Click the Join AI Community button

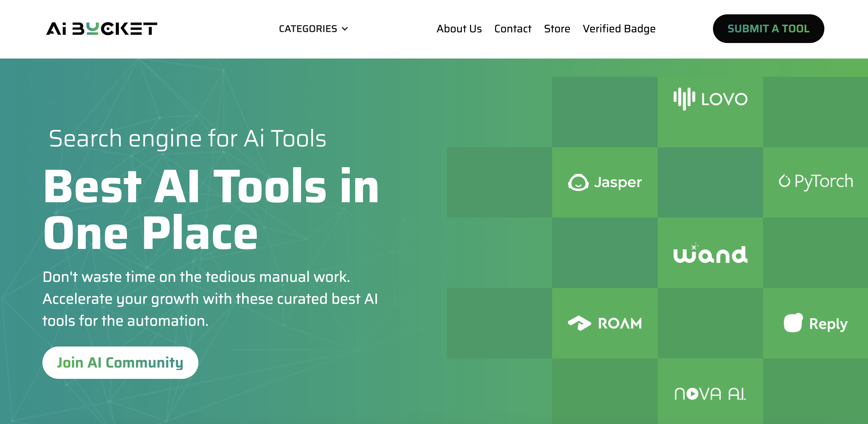point(120,362)
